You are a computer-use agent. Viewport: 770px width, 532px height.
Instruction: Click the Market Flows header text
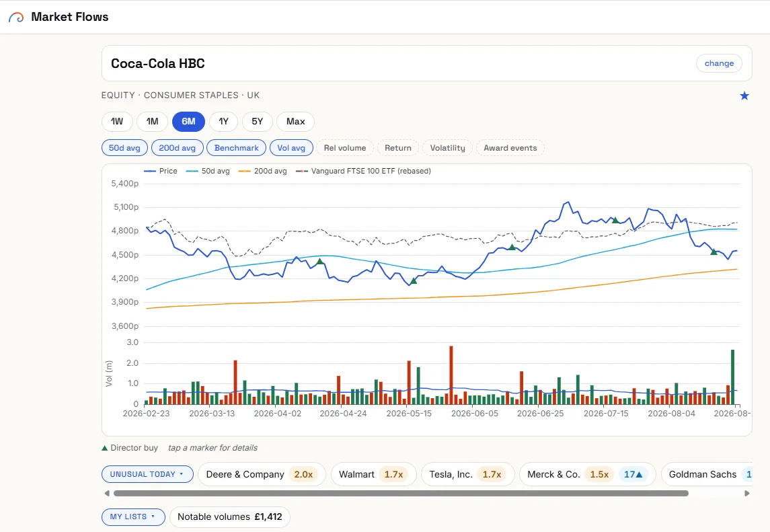coord(70,17)
